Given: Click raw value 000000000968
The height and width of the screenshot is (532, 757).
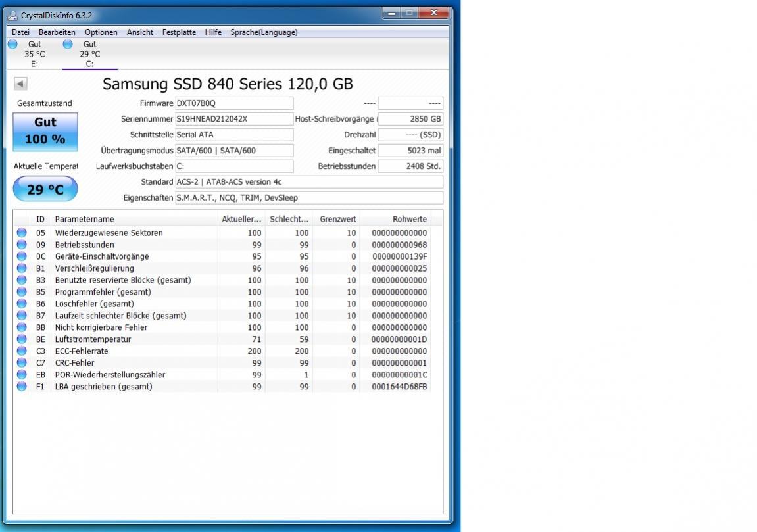Looking at the screenshot, I should pos(399,245).
